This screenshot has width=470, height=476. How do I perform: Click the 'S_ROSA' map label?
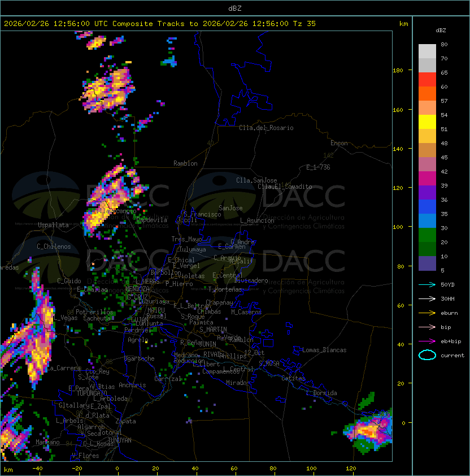(269, 363)
